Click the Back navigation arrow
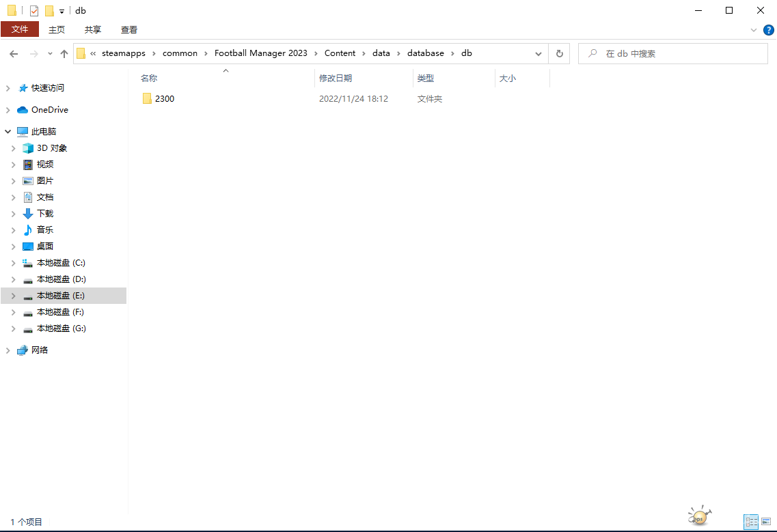This screenshot has width=777, height=532. (14, 54)
